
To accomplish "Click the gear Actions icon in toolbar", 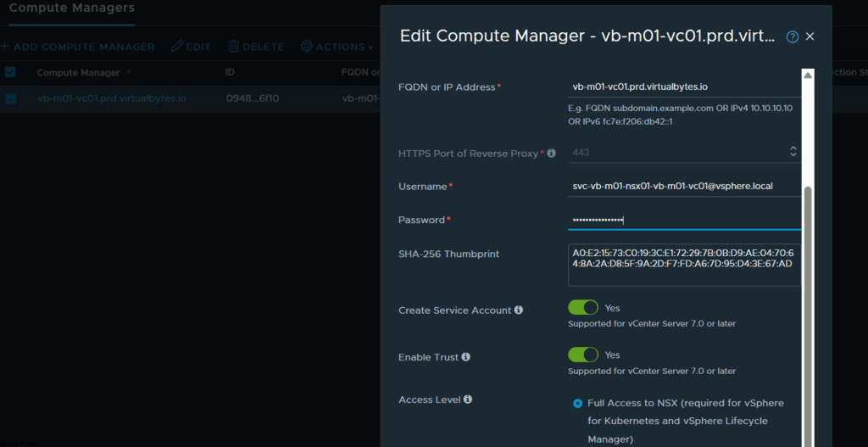I will point(307,47).
